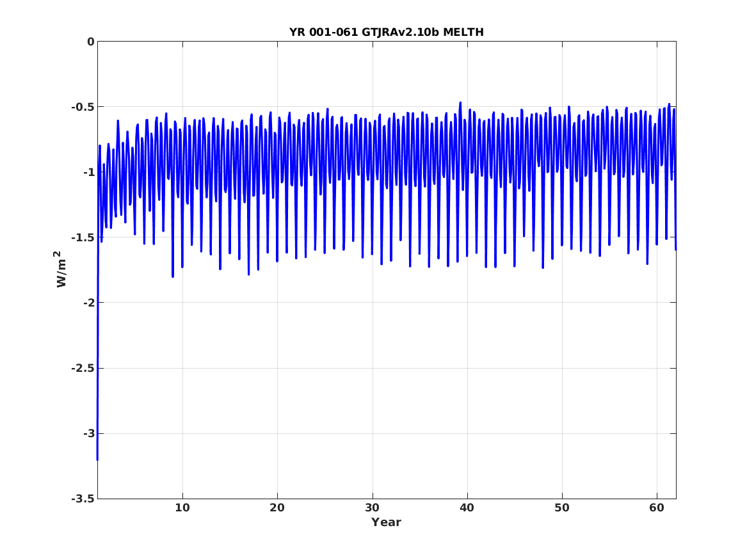Click the plot title 'YR 001-061 GTJRAv2.10b MELTH'
The image size is (747, 560).
click(x=387, y=32)
